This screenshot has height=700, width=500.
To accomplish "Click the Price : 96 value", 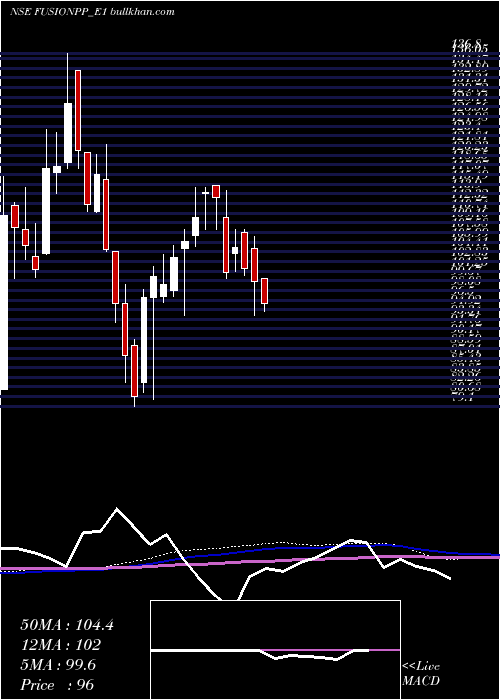I will 57,685.
